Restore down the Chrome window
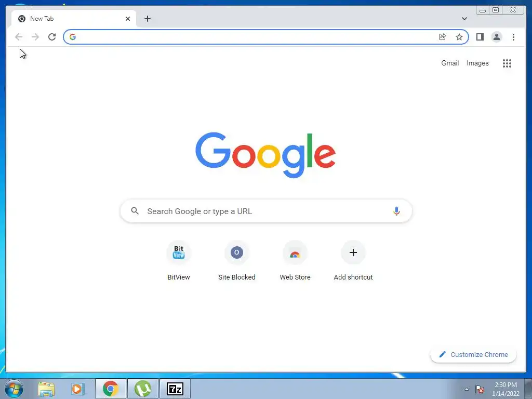Viewport: 532px width, 399px height. point(496,10)
